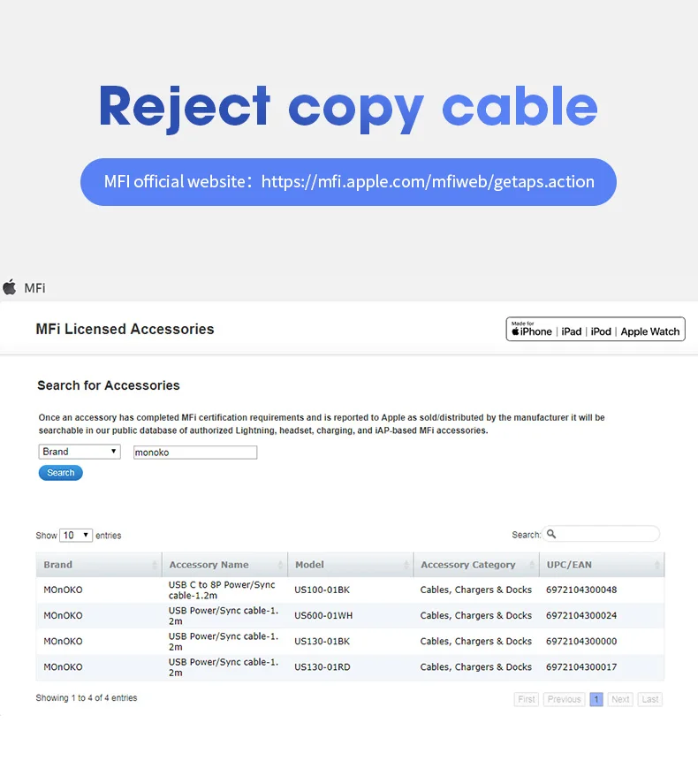This screenshot has width=698, height=784.
Task: Click the Previous pagination button
Action: pyautogui.click(x=564, y=699)
